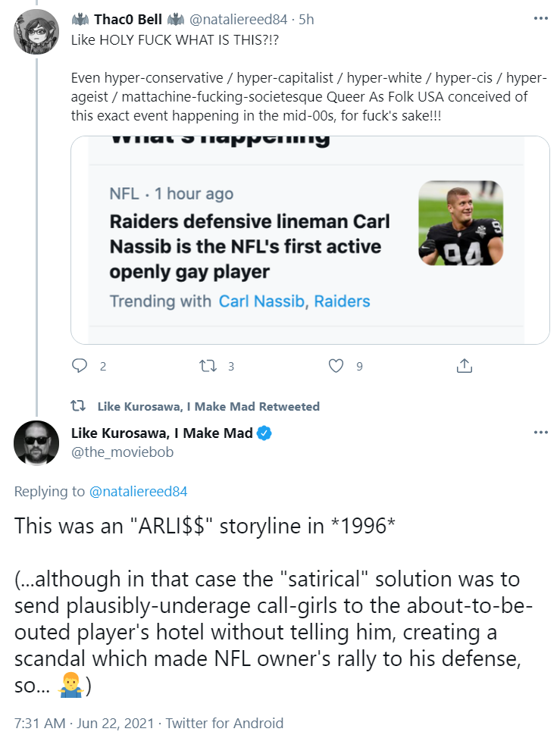Open the @nataliereed84 handle in header

tap(238, 19)
